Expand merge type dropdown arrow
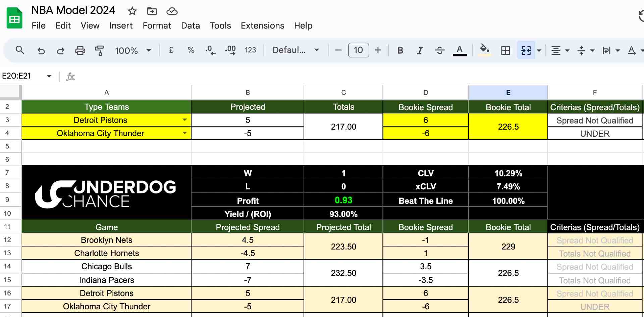Viewport: 644px width, 317px height. tap(539, 50)
